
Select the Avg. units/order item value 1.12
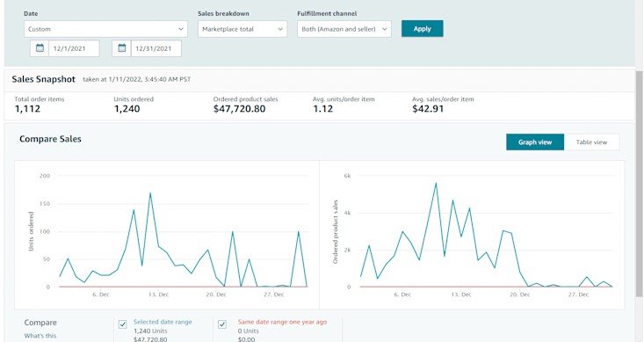pyautogui.click(x=322, y=109)
